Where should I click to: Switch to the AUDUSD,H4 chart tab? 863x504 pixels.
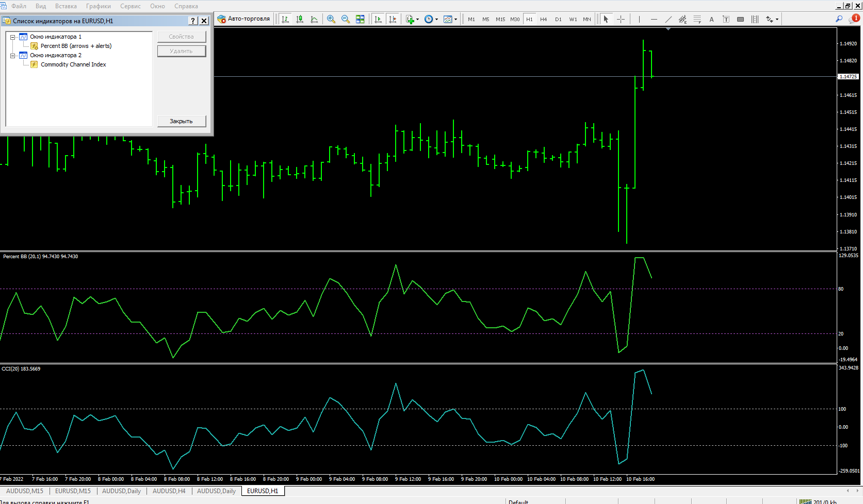click(169, 491)
